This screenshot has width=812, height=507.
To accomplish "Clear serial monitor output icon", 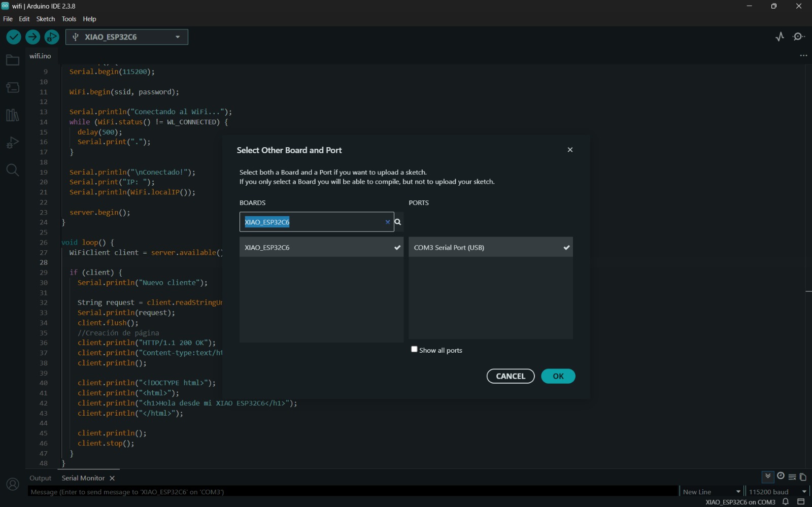I will click(x=792, y=477).
